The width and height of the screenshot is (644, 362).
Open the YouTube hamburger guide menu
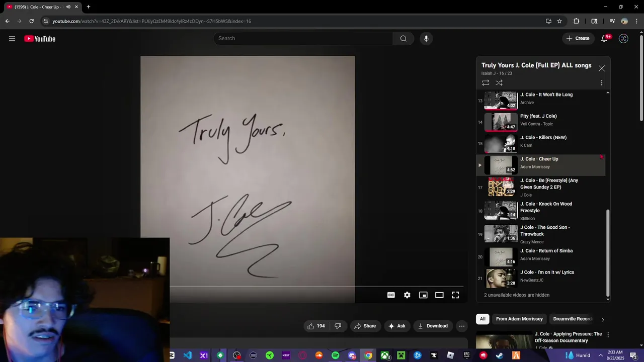click(12, 39)
